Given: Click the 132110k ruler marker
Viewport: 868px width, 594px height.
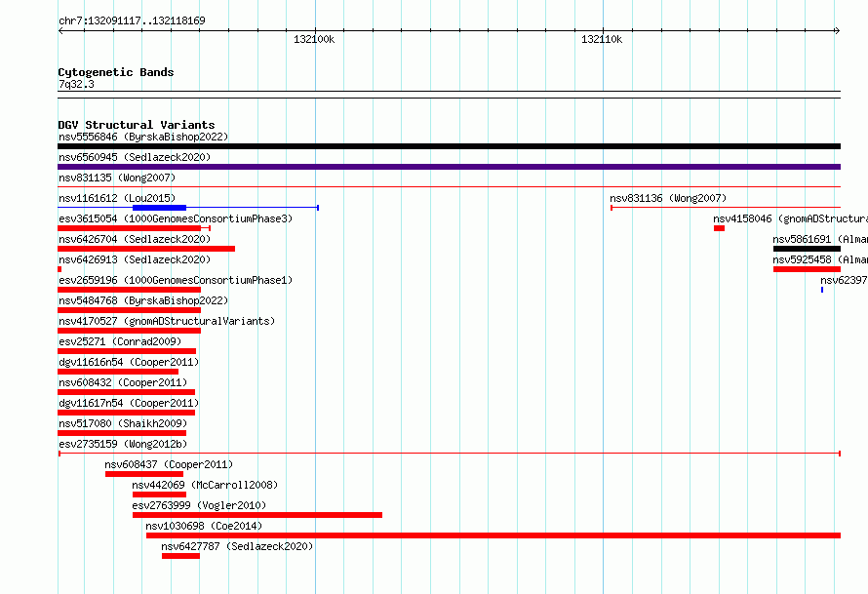Looking at the screenshot, I should click(602, 39).
